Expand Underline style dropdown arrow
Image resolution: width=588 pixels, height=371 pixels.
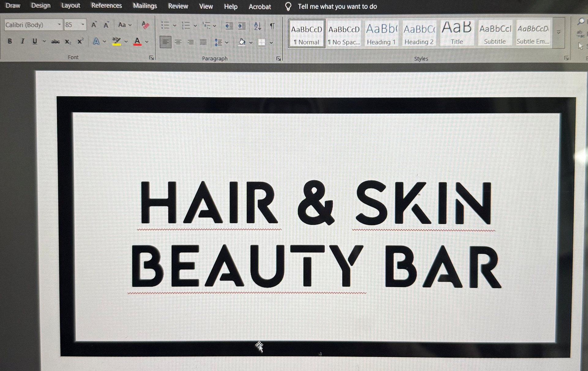(x=44, y=41)
